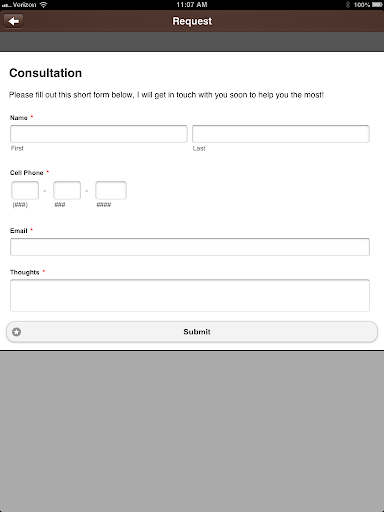
Task: Click the Cell Phone field label
Action: (27, 173)
